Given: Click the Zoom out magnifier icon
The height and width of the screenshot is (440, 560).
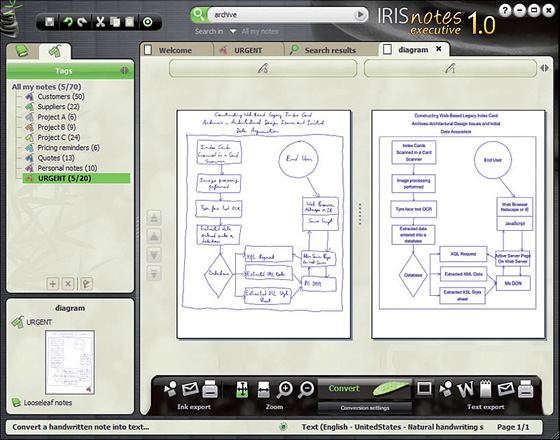Looking at the screenshot, I should pyautogui.click(x=306, y=390).
